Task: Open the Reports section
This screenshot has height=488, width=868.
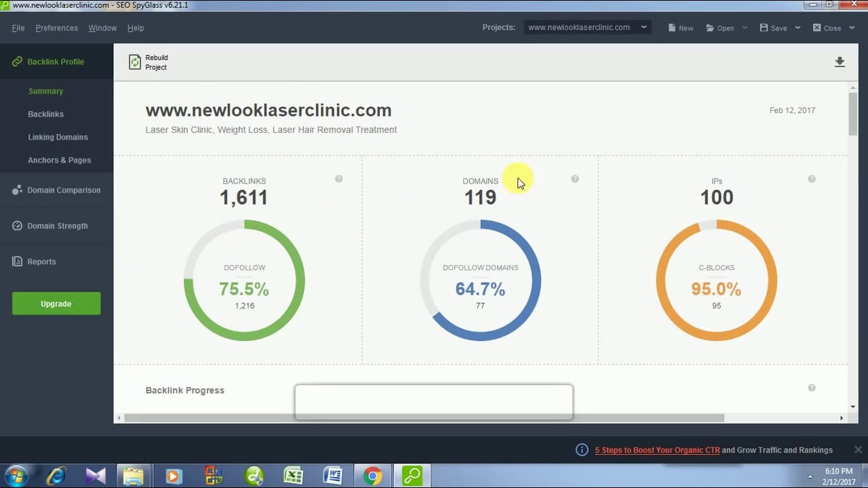Action: coord(41,262)
